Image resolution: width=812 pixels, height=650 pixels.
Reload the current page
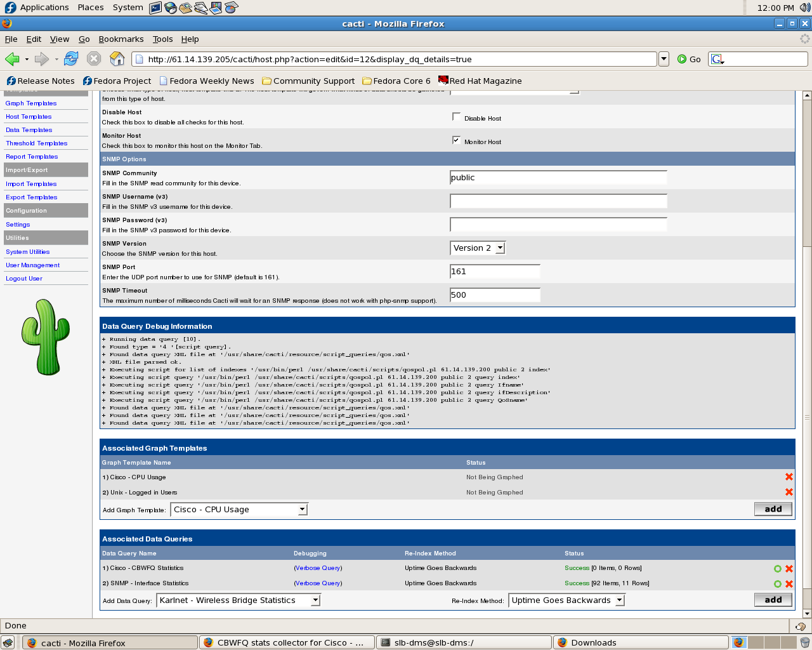pyautogui.click(x=71, y=59)
